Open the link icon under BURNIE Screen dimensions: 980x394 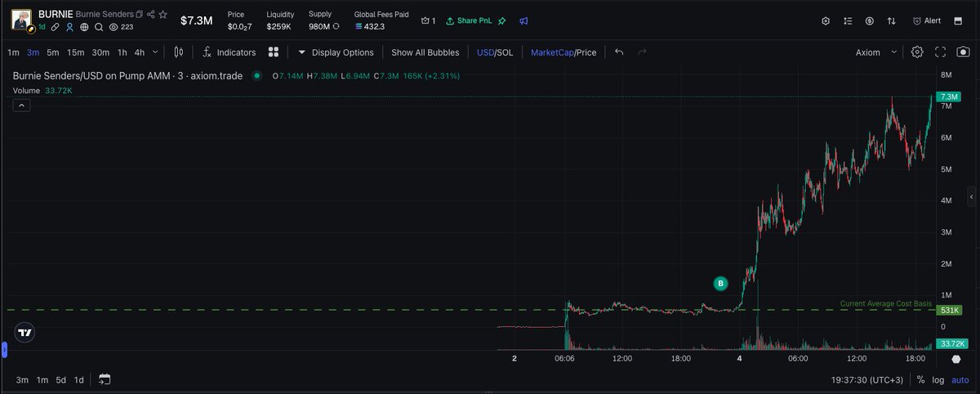(x=55, y=27)
